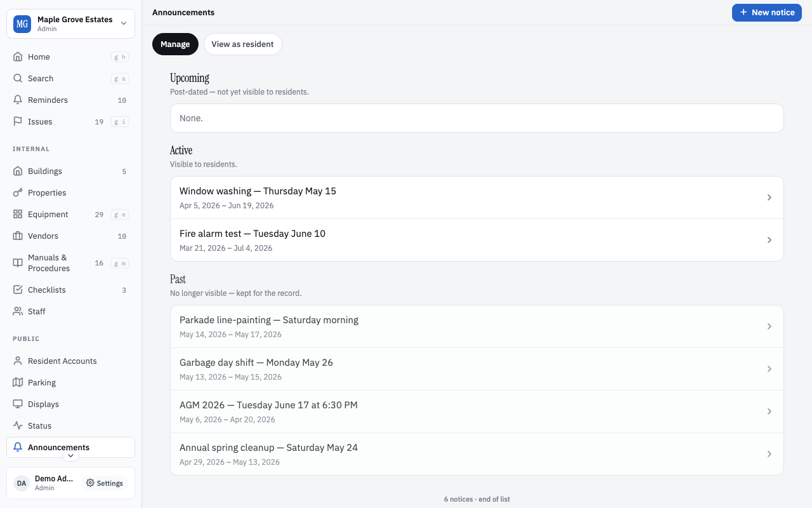Switch to the Manage tab
The image size is (812, 508).
[x=175, y=44]
